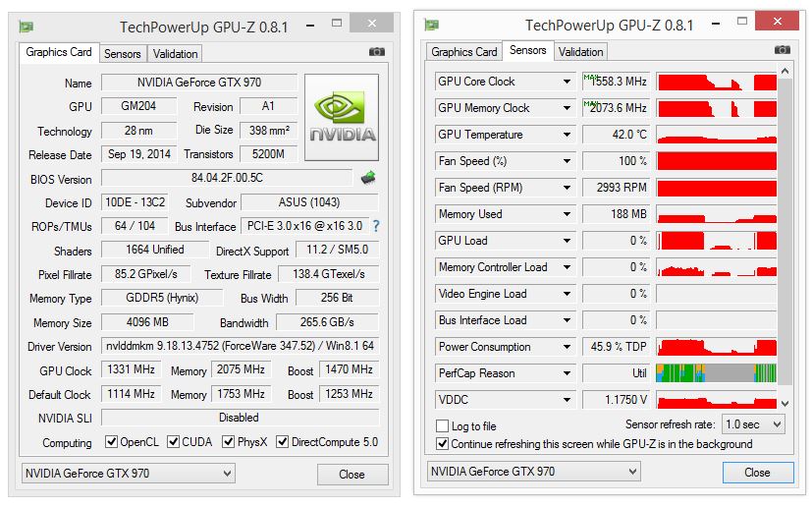
Task: Click the Close button in Sensors window
Action: point(758,473)
